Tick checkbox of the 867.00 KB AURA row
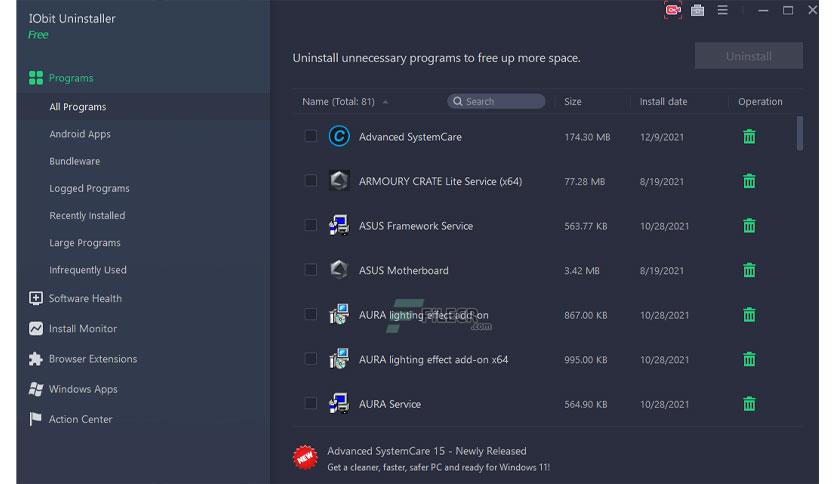Screen dimensions: 836x484 pos(310,314)
